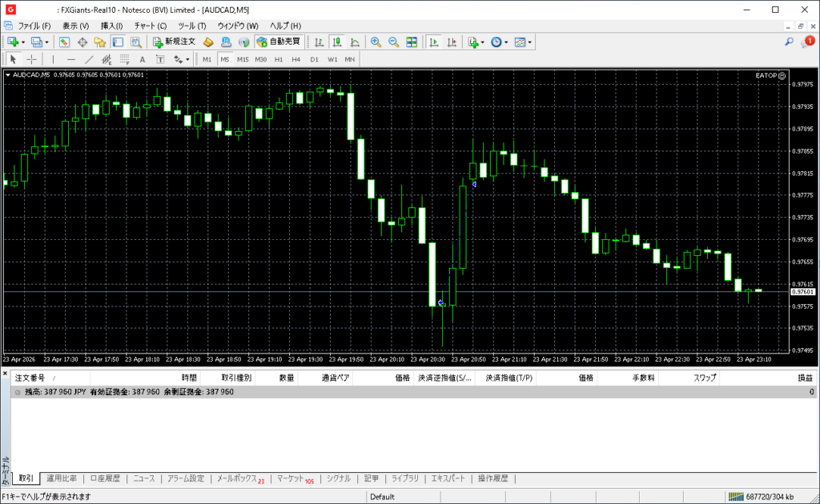Switch chart to candlestick display
The image size is (820, 504).
coord(337,42)
